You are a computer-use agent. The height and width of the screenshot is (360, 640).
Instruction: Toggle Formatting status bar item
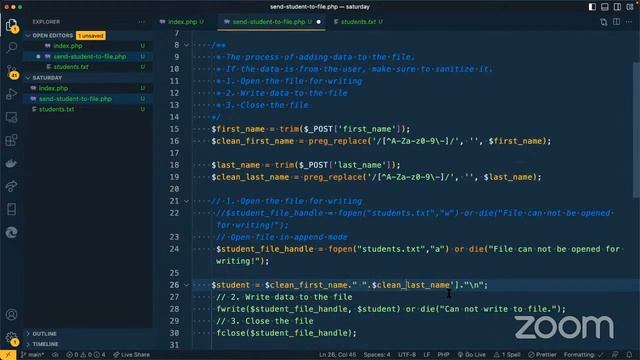[583, 355]
